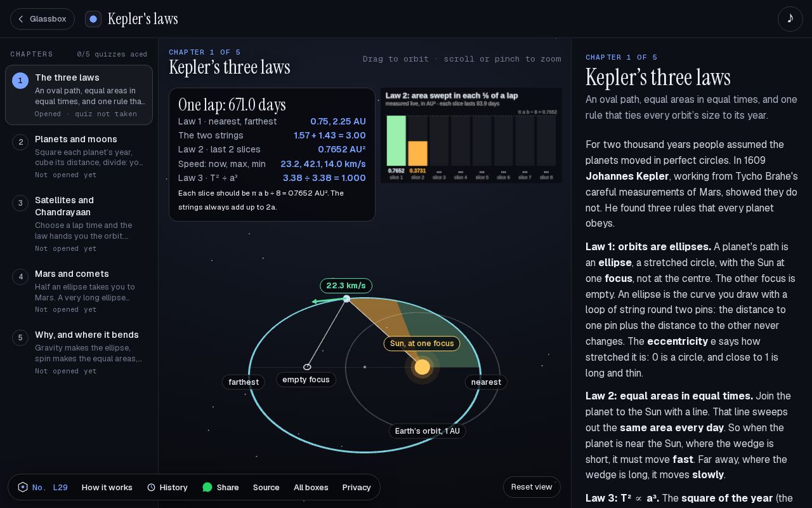The image size is (812, 508).
Task: Click the 'farthest' label on the orbit
Action: [244, 382]
